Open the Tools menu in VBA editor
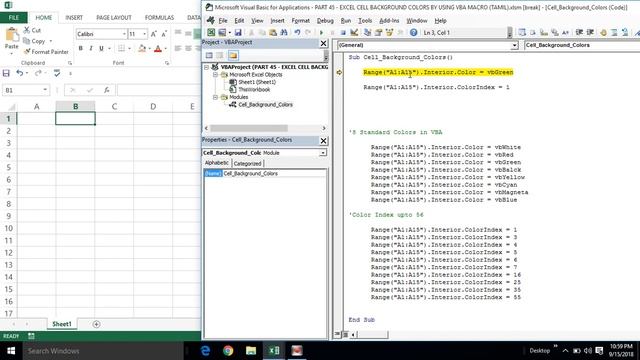Screen dimensions: 640x360 click(x=365, y=20)
